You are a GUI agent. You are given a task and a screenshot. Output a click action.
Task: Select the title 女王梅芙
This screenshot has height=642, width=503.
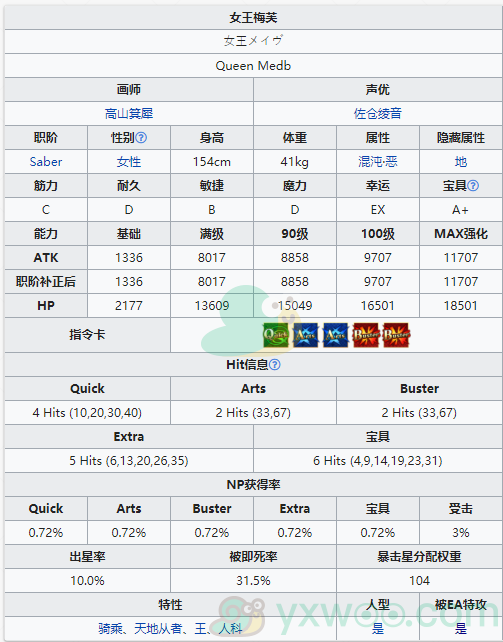[253, 18]
